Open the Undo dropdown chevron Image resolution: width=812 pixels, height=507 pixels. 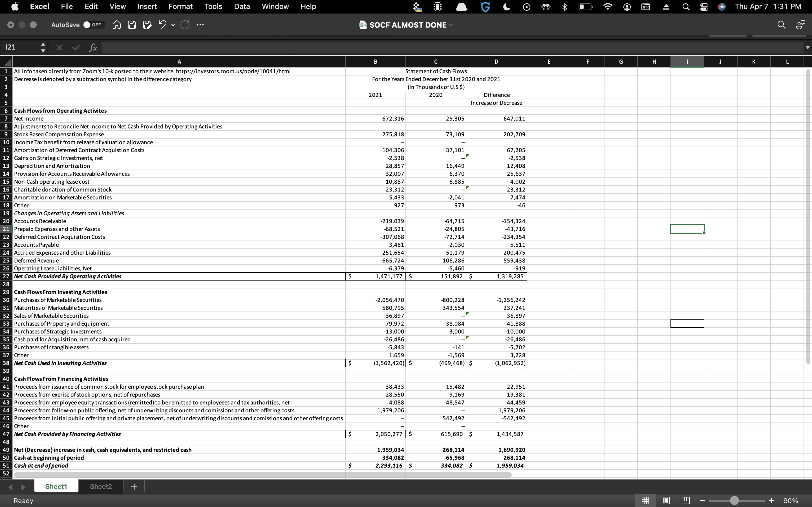pos(173,25)
